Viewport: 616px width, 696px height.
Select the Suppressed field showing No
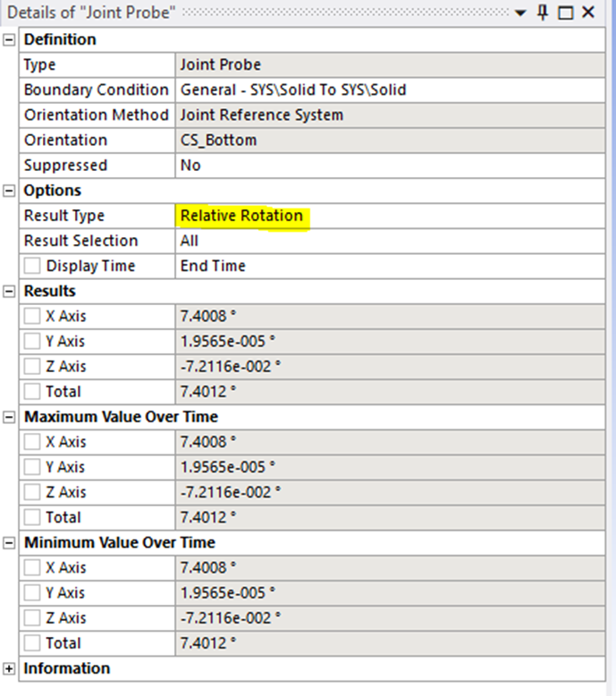coord(389,166)
